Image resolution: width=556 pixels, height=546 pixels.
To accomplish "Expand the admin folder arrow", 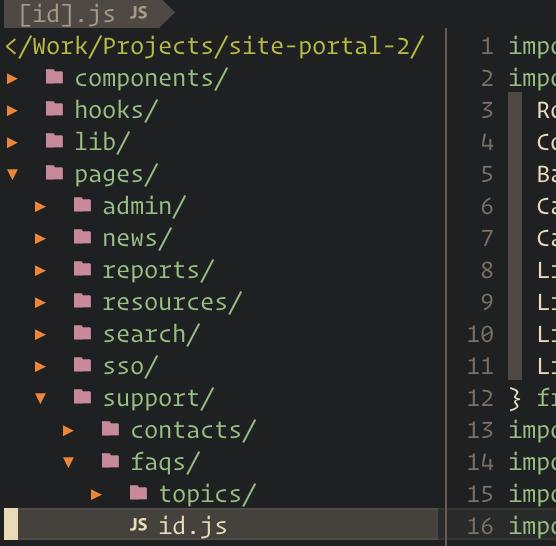I will click(40, 206).
